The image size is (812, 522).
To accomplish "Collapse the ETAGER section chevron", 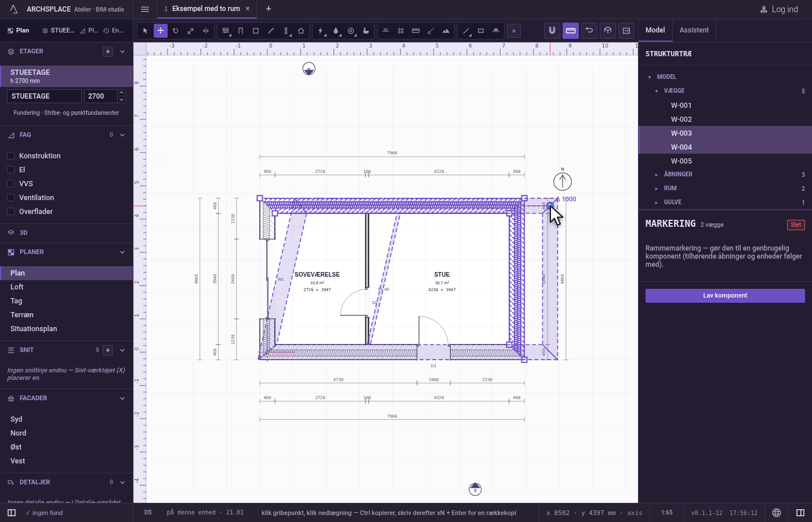I will [x=122, y=52].
